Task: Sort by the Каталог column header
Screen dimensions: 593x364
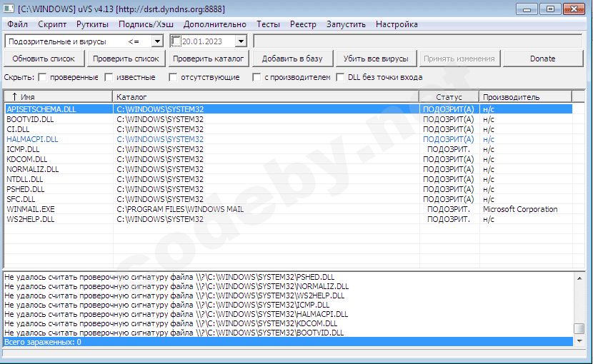Action: (x=266, y=97)
